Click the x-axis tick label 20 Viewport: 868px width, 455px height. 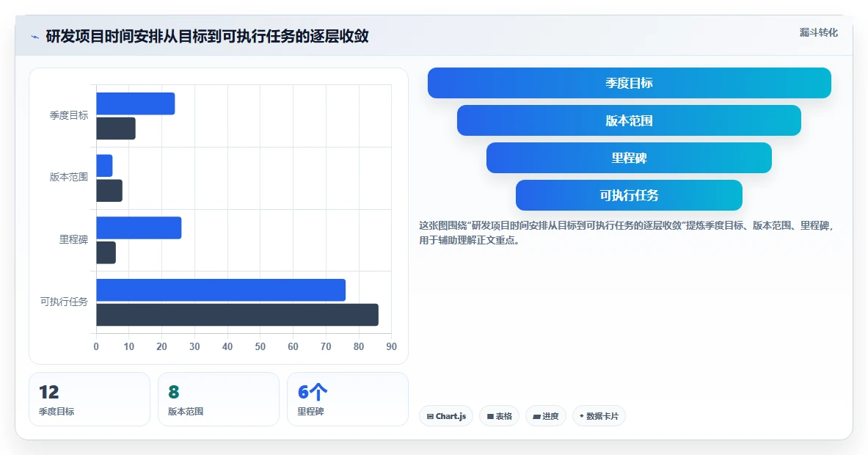click(x=161, y=346)
